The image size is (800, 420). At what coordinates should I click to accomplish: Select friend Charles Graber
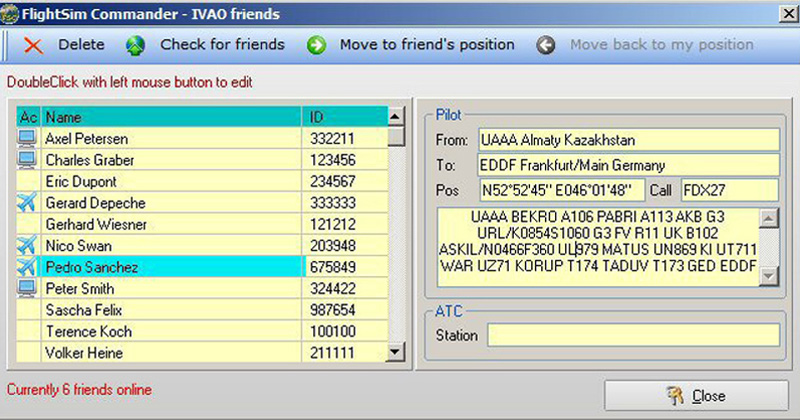(x=171, y=160)
